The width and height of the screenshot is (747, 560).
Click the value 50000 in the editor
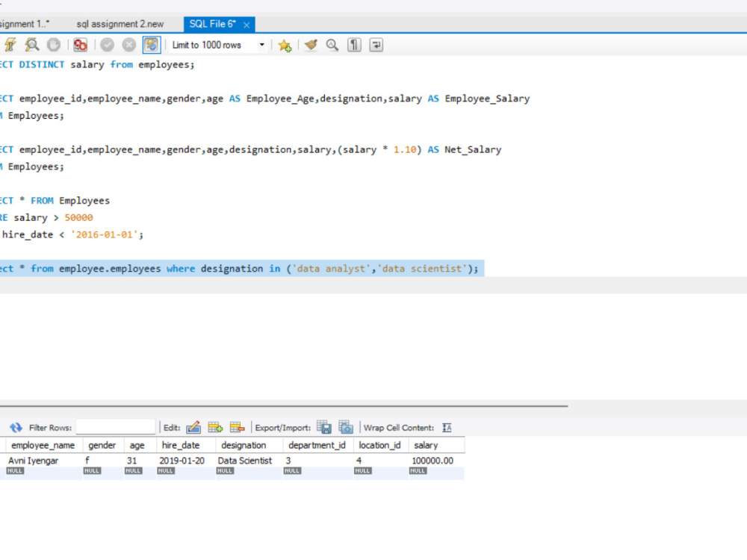pyautogui.click(x=78, y=217)
